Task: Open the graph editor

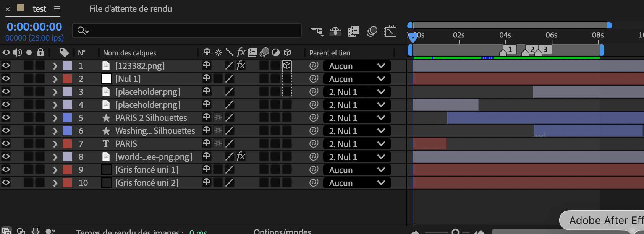Action: pos(390,31)
